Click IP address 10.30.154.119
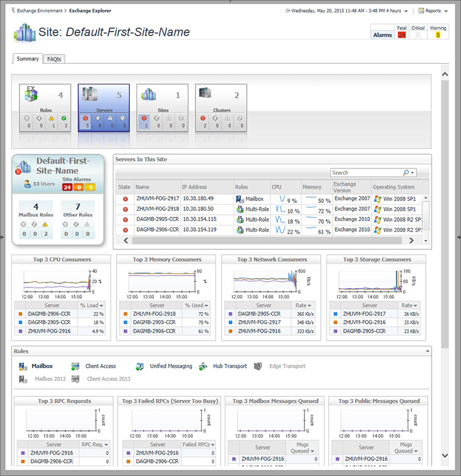The width and height of the screenshot is (461, 476). click(200, 229)
